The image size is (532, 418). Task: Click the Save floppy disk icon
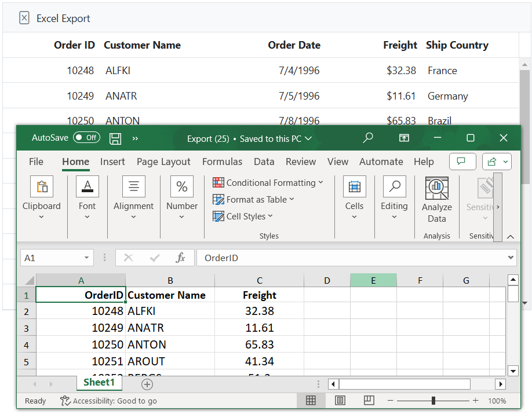click(115, 138)
